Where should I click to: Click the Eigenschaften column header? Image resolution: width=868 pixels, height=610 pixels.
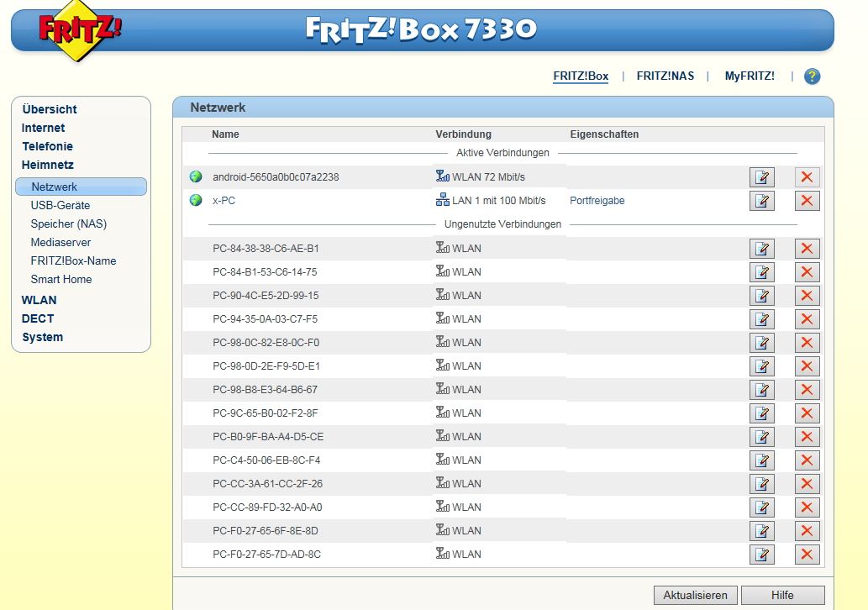604,134
